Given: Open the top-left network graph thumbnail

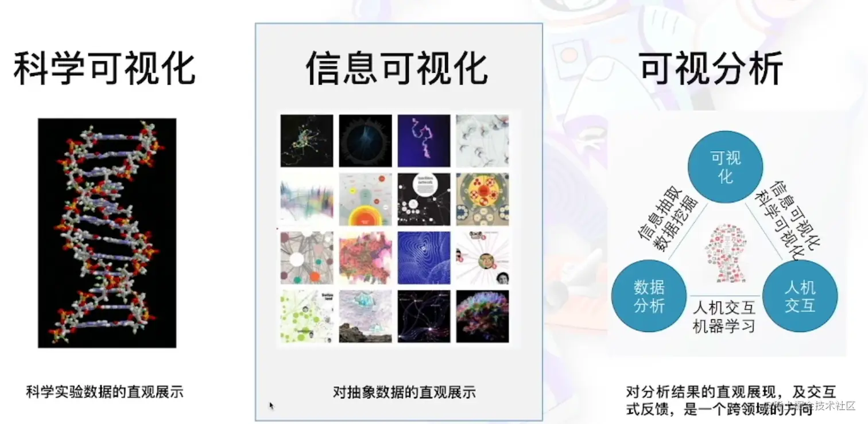Looking at the screenshot, I should click(x=307, y=141).
